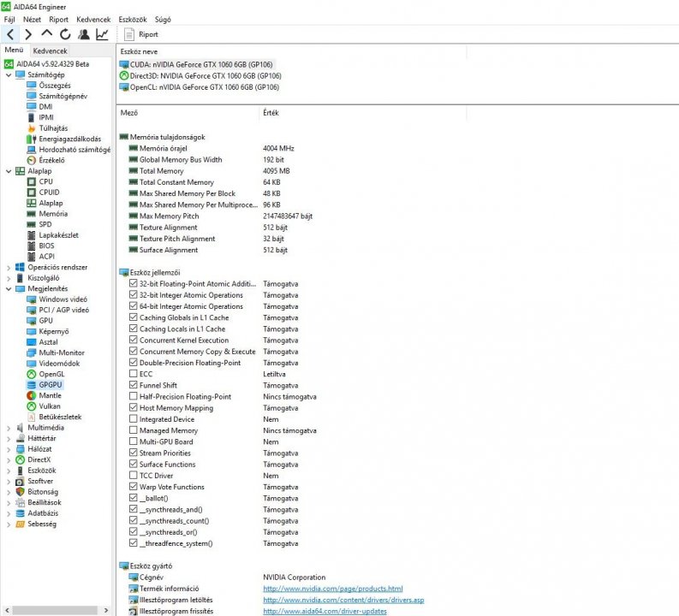Toggle the Managed Memory checkbox
Screen dimensions: 679x616
pos(134,430)
